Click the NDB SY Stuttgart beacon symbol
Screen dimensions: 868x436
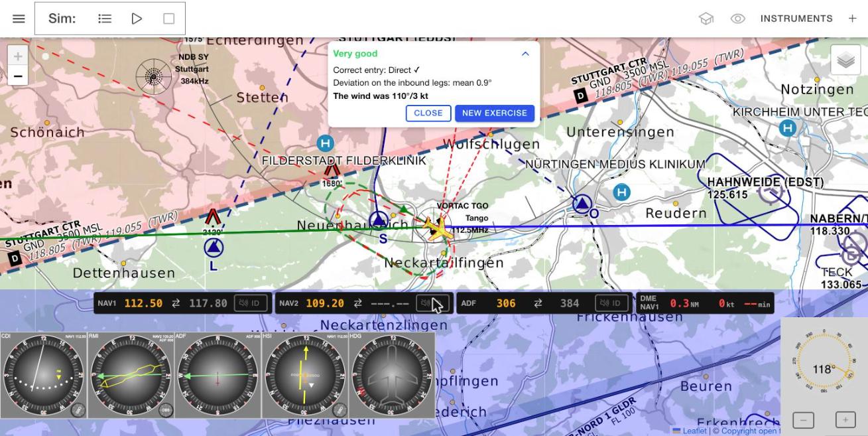[x=154, y=78]
